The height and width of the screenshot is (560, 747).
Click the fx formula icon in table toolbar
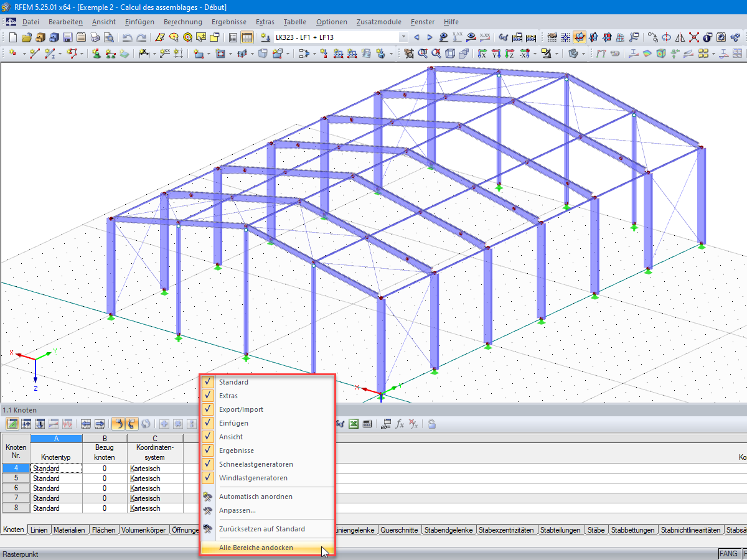(400, 424)
